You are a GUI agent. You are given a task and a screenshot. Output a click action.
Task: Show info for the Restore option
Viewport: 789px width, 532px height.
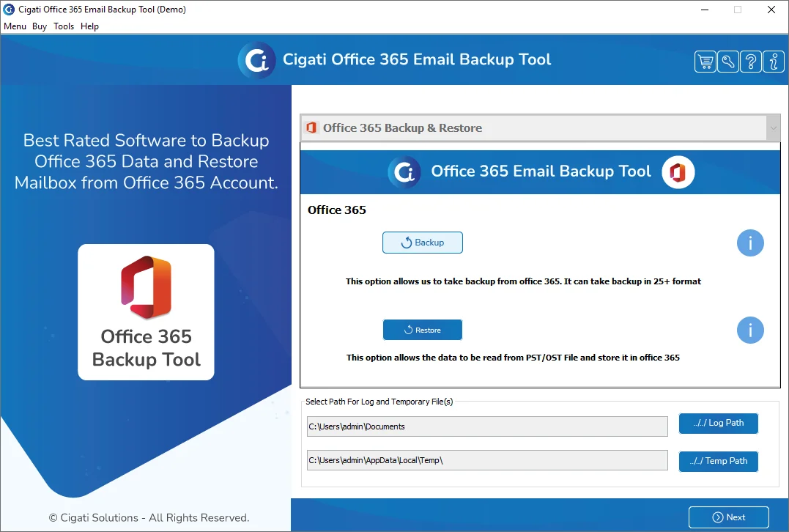[750, 330]
